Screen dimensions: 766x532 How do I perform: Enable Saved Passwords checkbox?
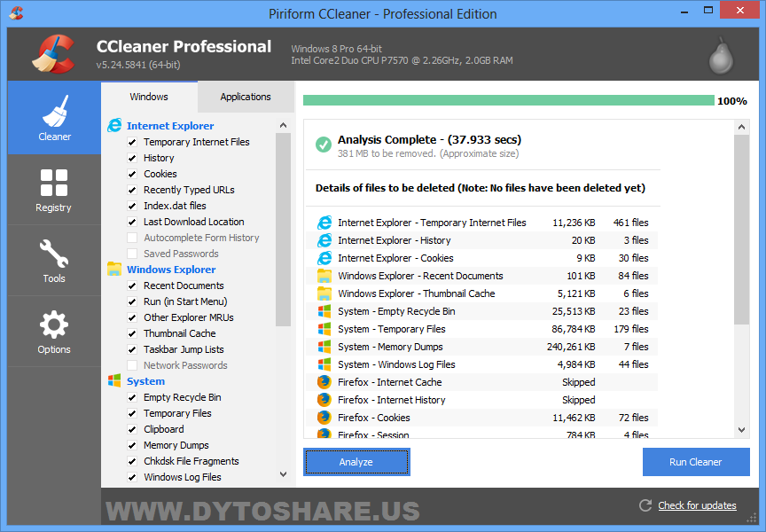pyautogui.click(x=132, y=254)
